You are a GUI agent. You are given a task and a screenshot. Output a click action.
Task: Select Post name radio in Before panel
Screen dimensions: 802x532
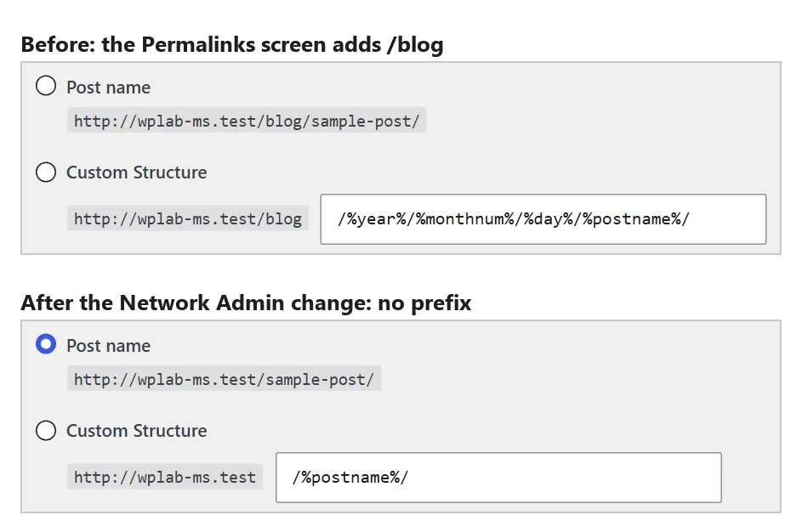click(46, 86)
